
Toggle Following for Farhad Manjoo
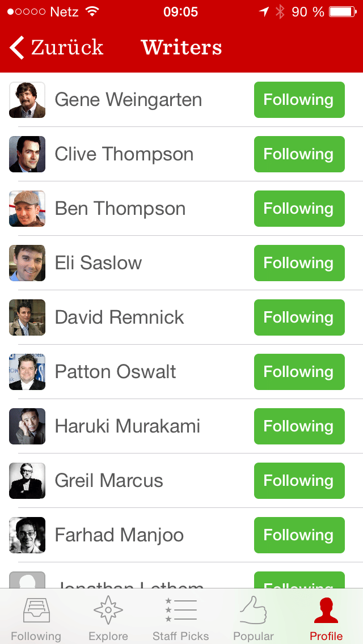(299, 535)
